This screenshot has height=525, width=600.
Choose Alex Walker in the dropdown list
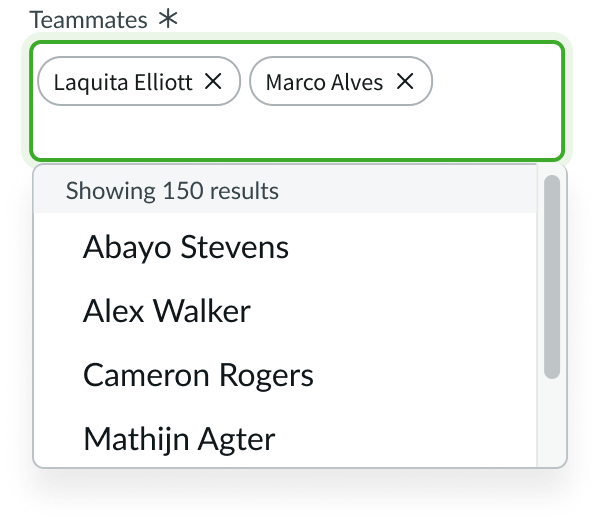pyautogui.click(x=167, y=311)
